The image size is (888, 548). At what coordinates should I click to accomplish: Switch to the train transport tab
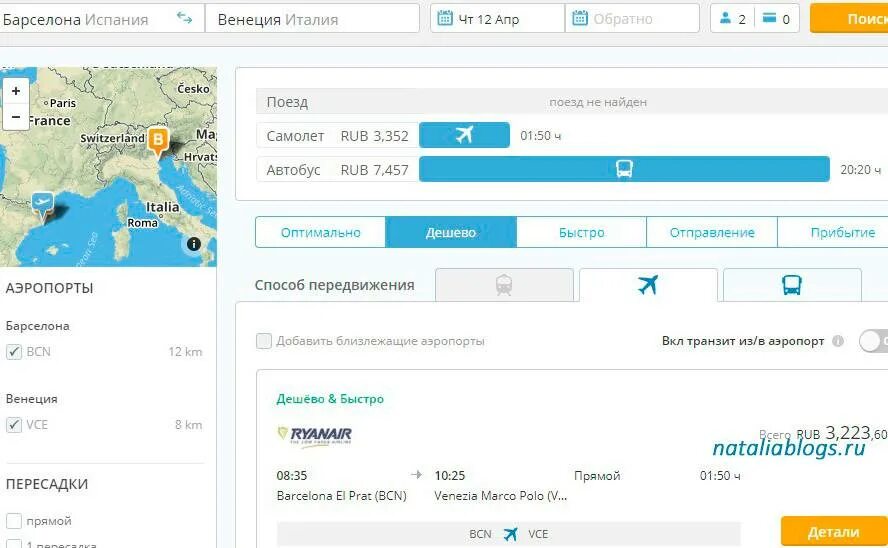pos(504,285)
